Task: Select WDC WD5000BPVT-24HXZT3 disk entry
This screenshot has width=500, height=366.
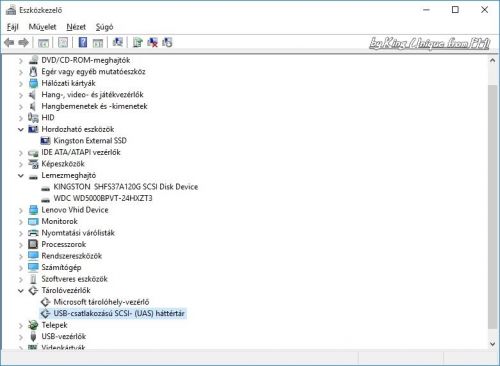Action: pyautogui.click(x=103, y=198)
